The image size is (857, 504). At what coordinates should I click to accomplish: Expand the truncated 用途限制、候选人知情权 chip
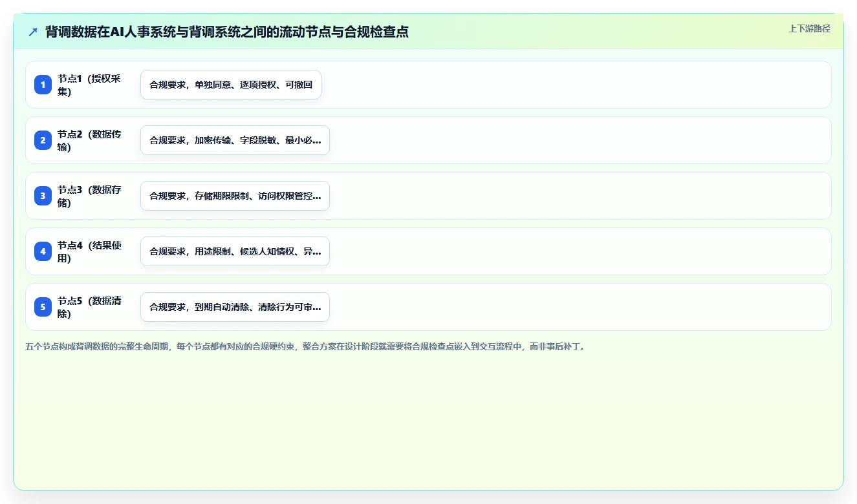point(235,251)
